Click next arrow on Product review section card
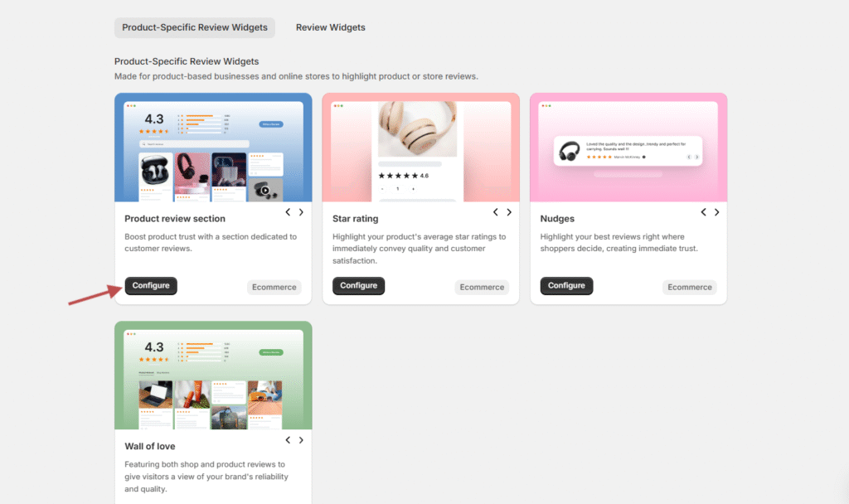The height and width of the screenshot is (504, 849). [x=301, y=212]
